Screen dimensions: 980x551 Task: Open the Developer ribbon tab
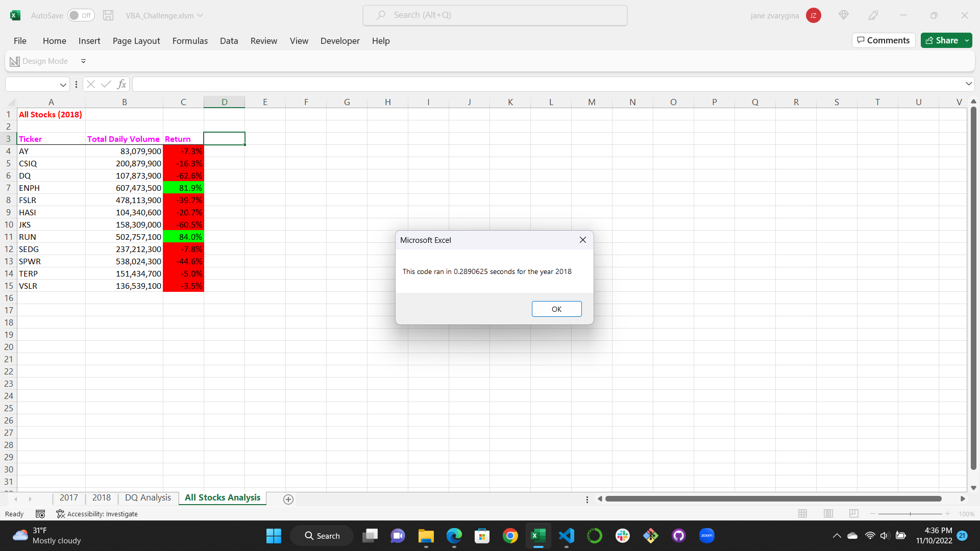pos(340,41)
